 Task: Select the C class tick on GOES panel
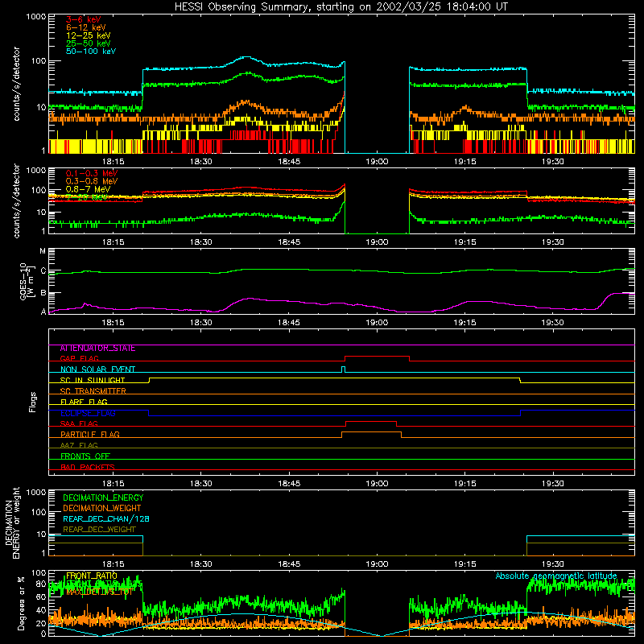tap(43, 271)
